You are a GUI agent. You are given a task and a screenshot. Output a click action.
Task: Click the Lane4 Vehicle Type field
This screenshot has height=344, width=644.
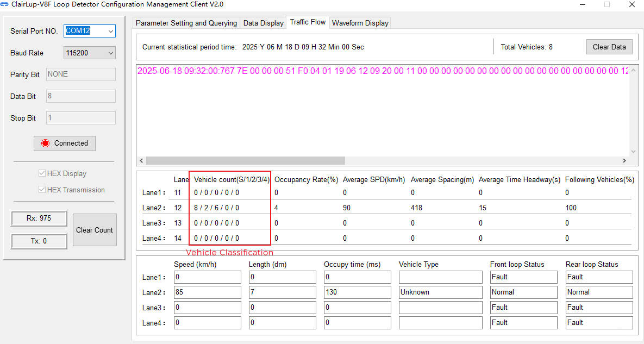point(441,323)
